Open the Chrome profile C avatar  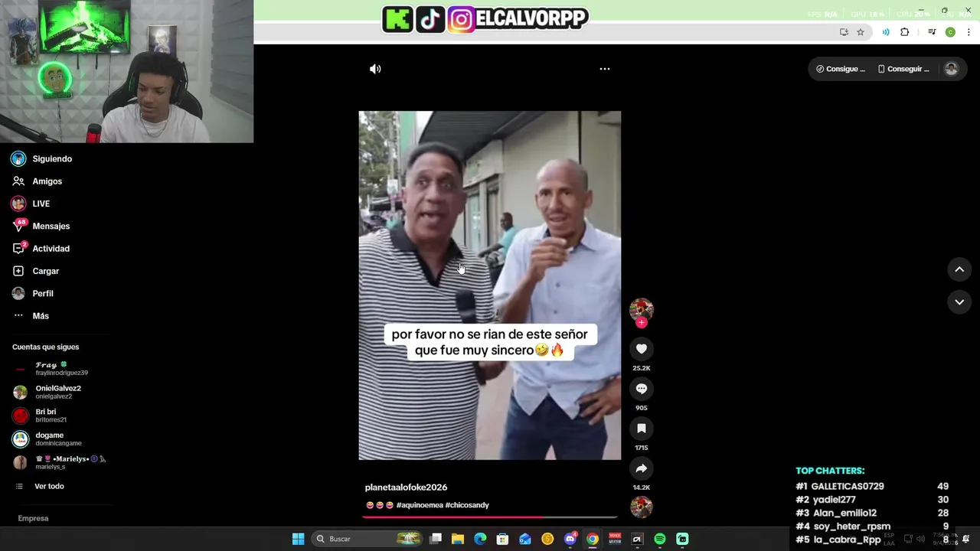tap(950, 32)
